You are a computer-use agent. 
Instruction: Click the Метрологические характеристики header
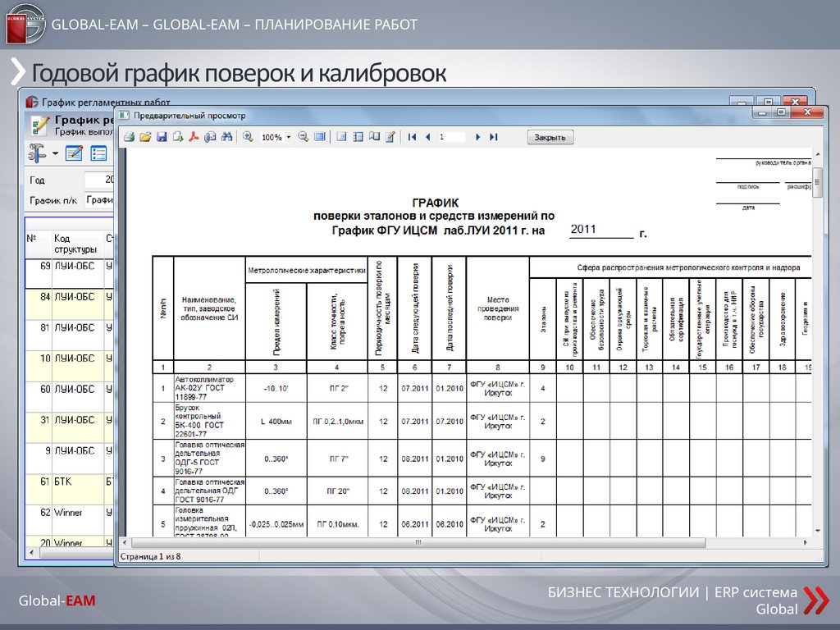307,271
